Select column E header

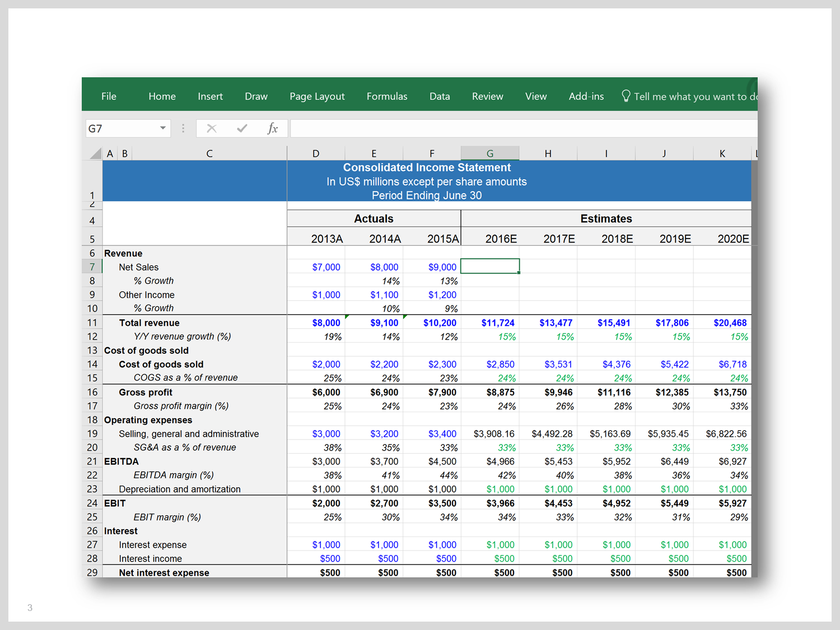pyautogui.click(x=374, y=153)
